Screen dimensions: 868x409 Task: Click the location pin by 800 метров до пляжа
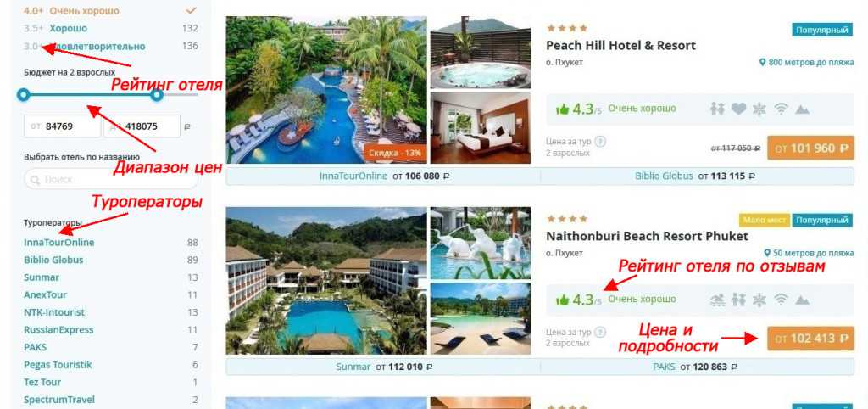762,63
